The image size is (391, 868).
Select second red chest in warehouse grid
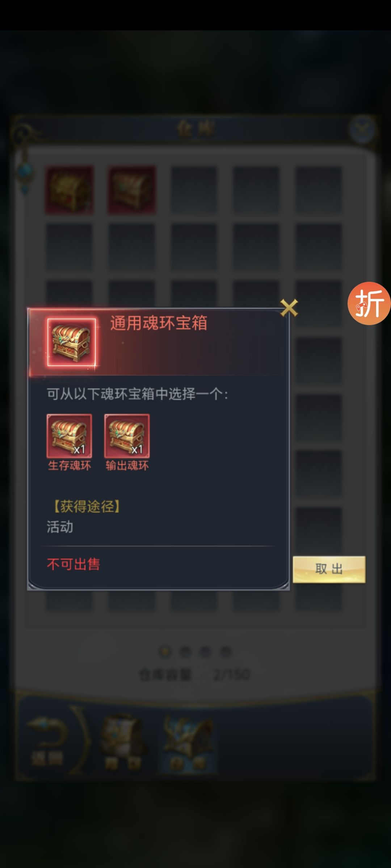pyautogui.click(x=132, y=190)
